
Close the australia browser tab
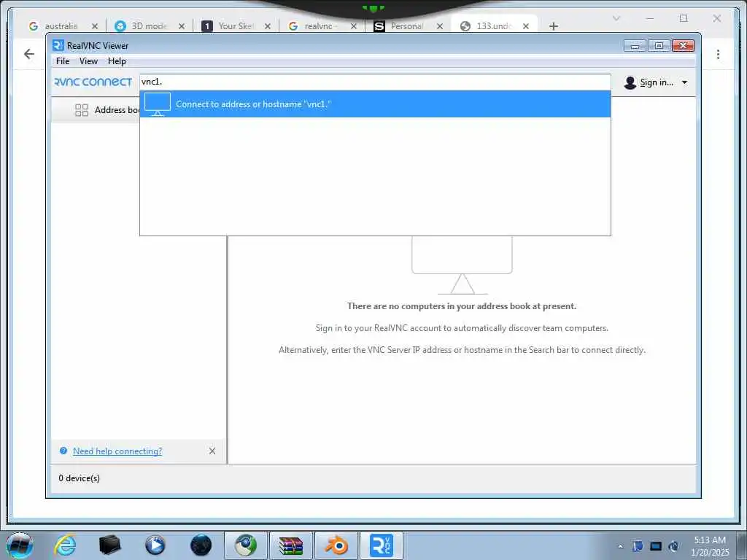pos(95,26)
